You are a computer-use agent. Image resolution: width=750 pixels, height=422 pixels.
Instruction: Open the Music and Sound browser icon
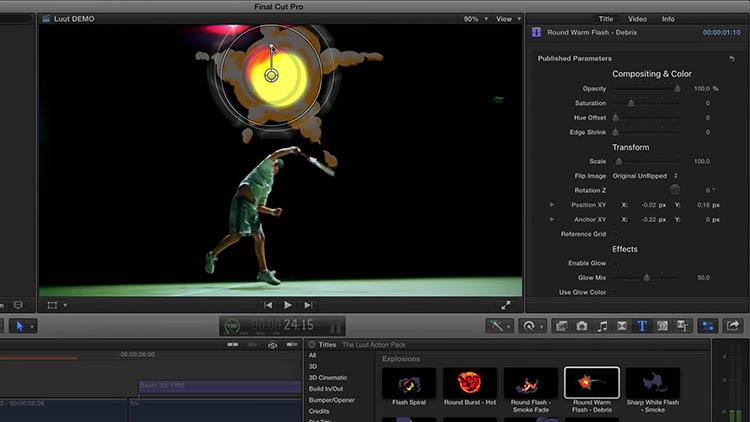(602, 326)
